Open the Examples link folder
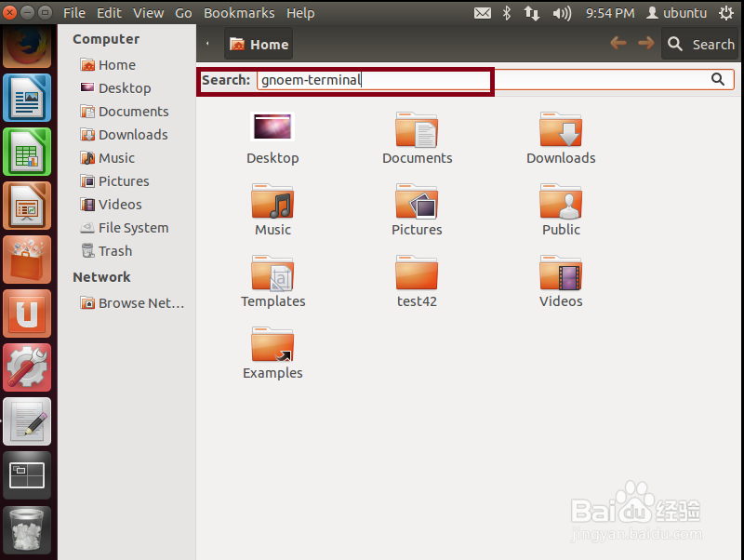 tap(272, 353)
